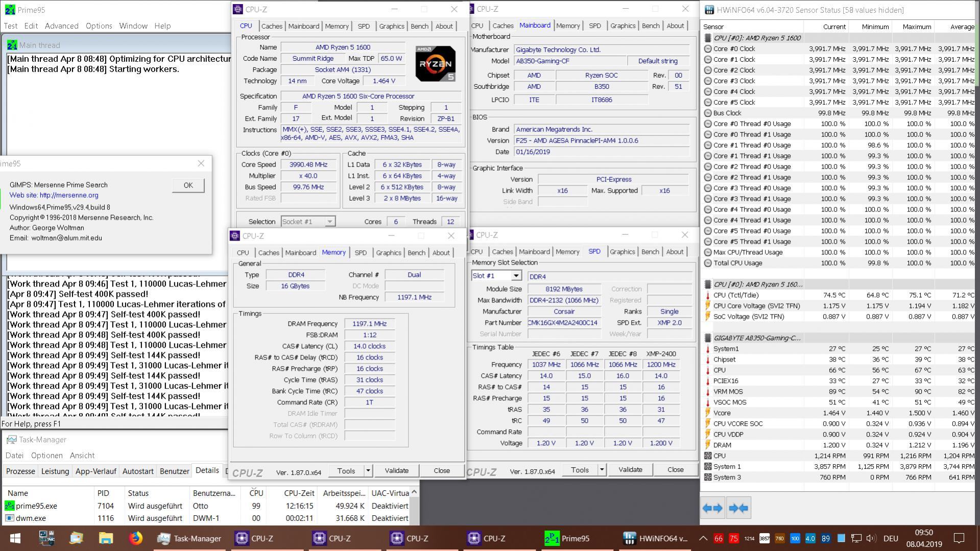Select Bench tab in CPU-Z SPD window
Viewport: 980px width, 551px height.
tap(650, 252)
